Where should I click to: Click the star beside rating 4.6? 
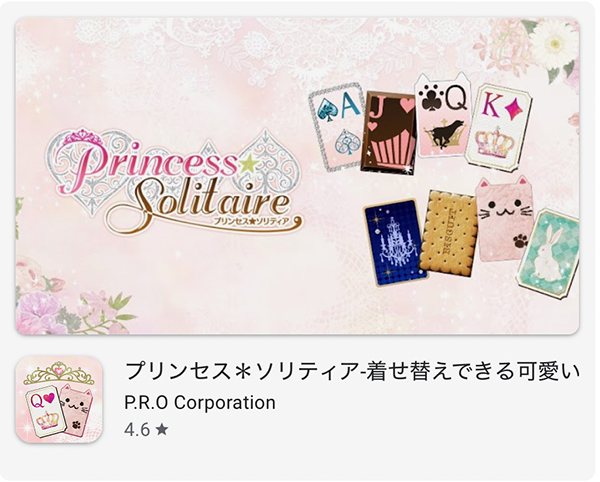point(162,430)
